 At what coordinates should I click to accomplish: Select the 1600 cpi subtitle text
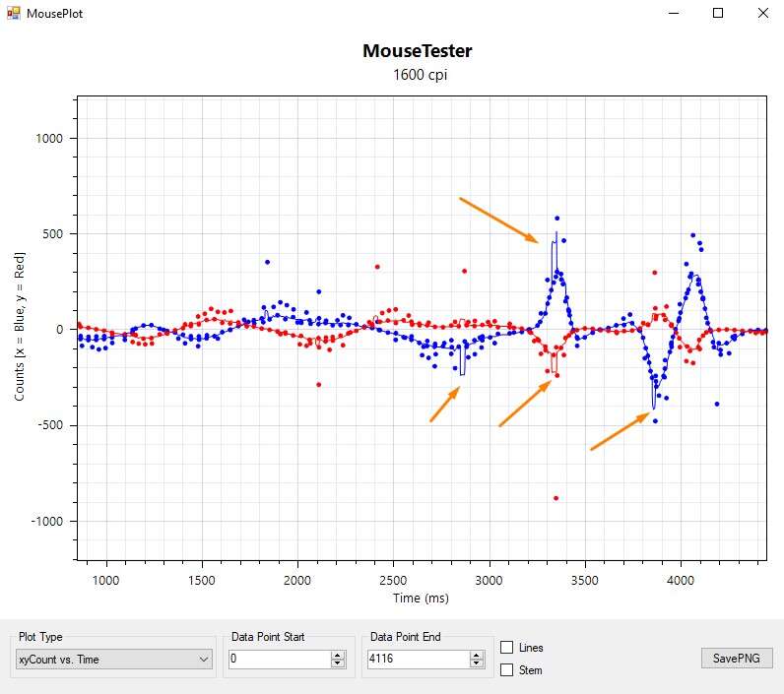417,75
